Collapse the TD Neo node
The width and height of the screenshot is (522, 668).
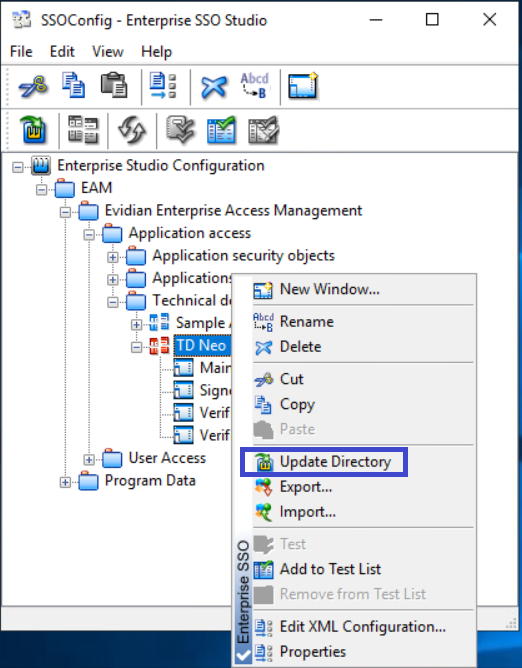(x=136, y=347)
